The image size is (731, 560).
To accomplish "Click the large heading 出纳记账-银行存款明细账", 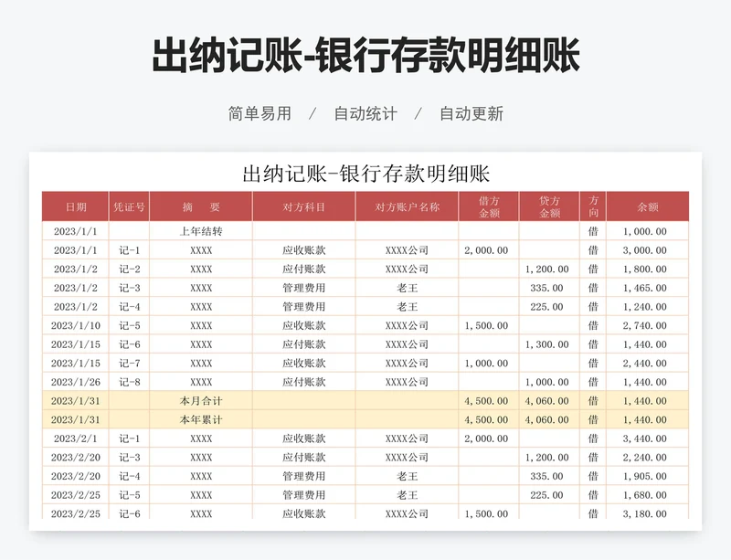I will 366,56.
